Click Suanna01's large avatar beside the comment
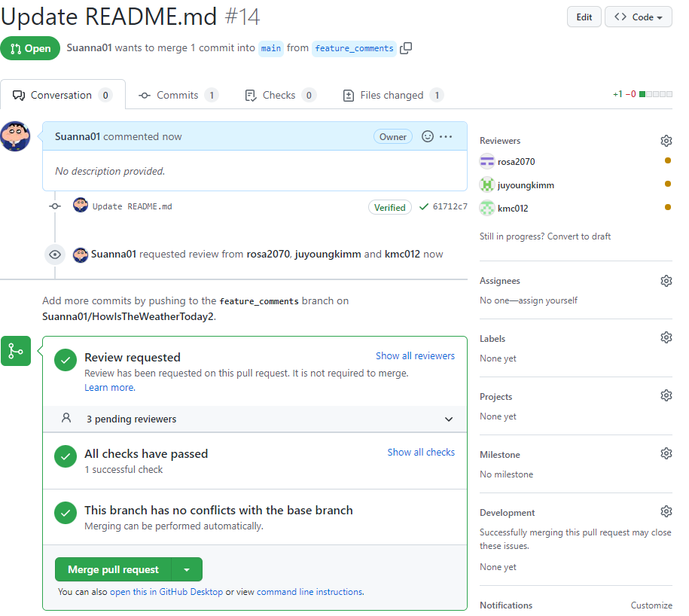 (15, 136)
